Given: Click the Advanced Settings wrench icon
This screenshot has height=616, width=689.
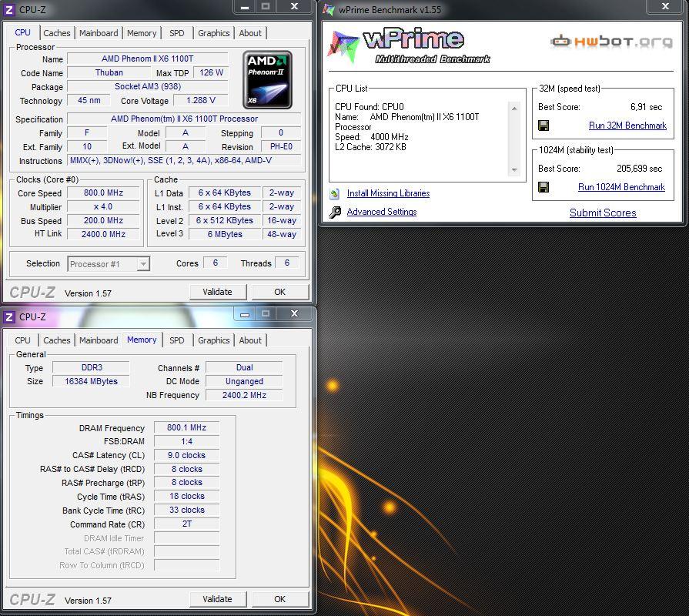Looking at the screenshot, I should point(335,213).
